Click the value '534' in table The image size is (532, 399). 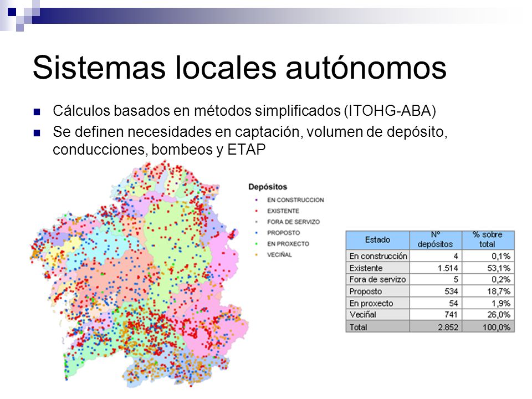point(451,291)
